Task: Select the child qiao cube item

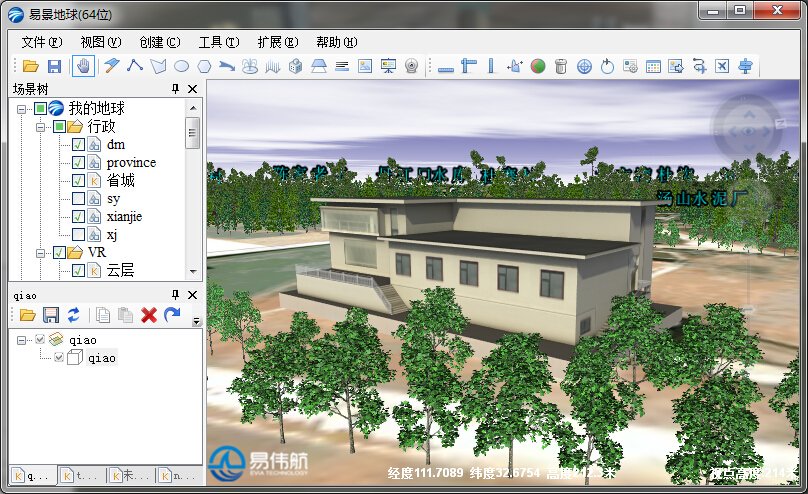Action: (102, 357)
